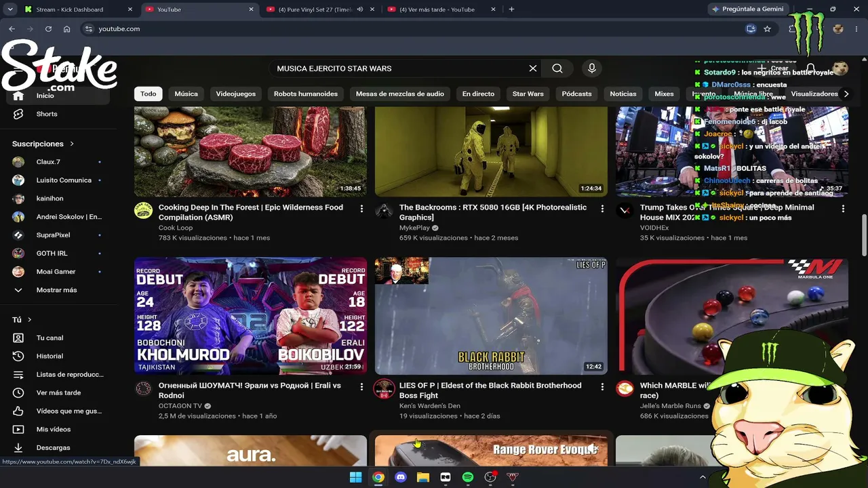Select the En directo filter chip
The image size is (868, 488).
[478, 94]
